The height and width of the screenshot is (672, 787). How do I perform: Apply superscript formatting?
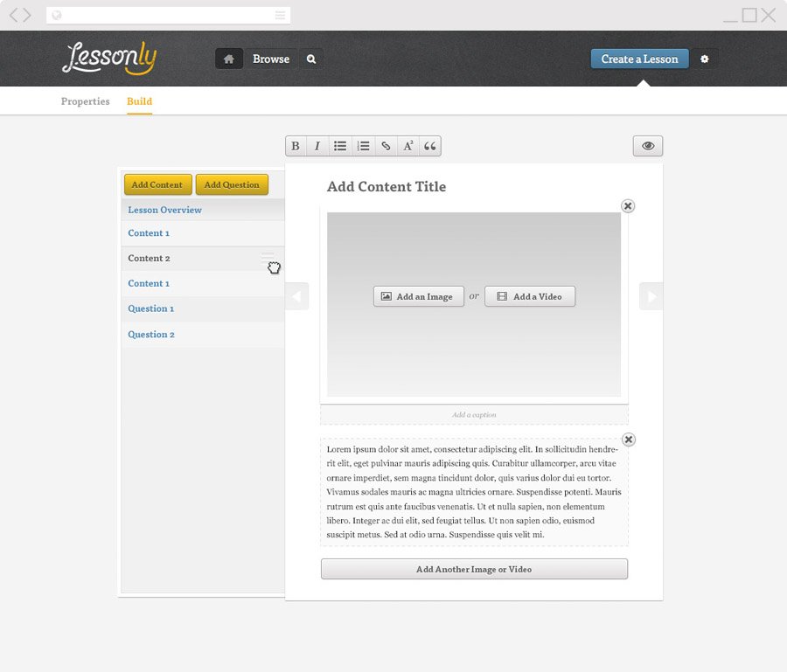point(408,146)
